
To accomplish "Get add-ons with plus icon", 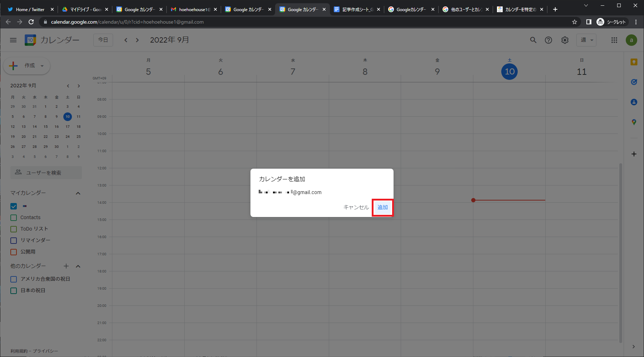I will coord(634,154).
